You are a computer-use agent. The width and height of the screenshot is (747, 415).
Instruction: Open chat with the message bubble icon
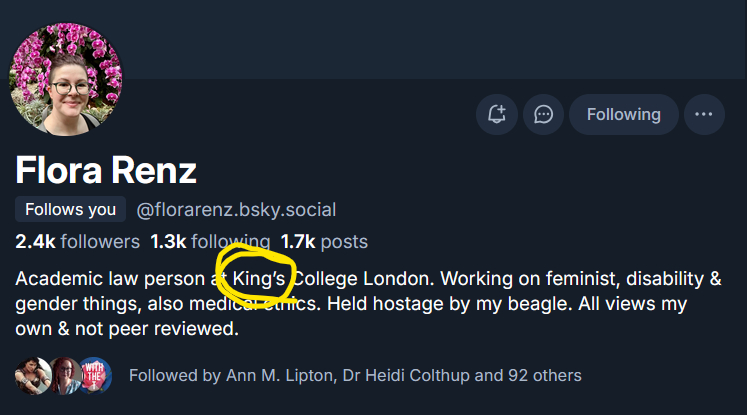544,114
